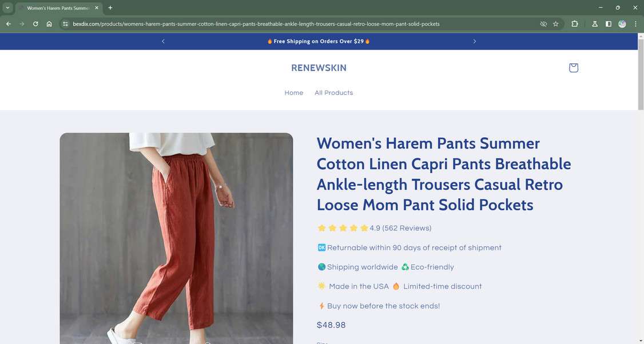
Task: Click the address bar URL
Action: [x=256, y=24]
